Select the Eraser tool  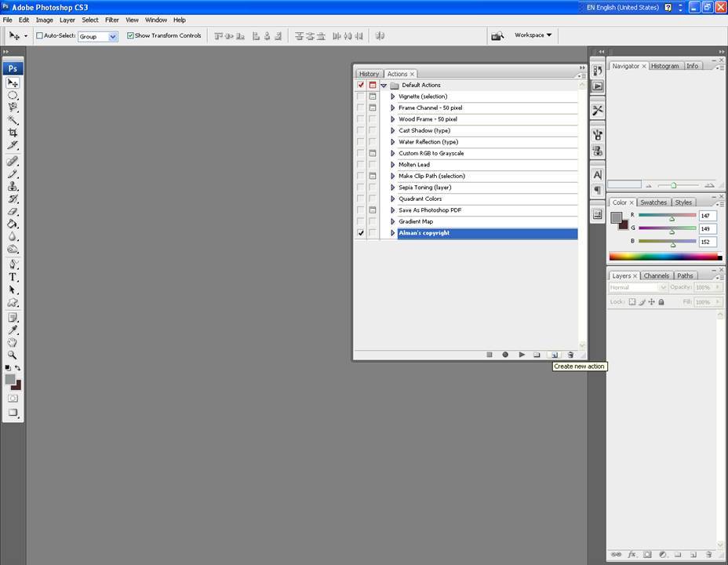(13, 211)
